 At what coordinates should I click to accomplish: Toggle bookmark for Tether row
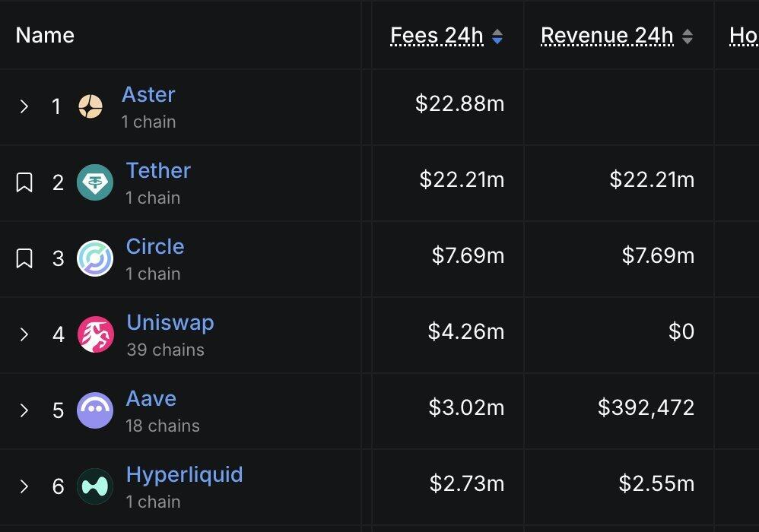(24, 182)
